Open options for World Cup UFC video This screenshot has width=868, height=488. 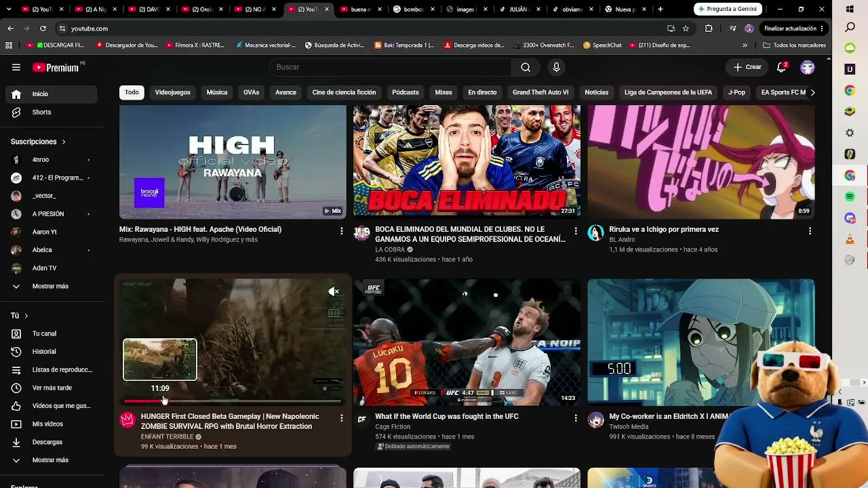(576, 418)
